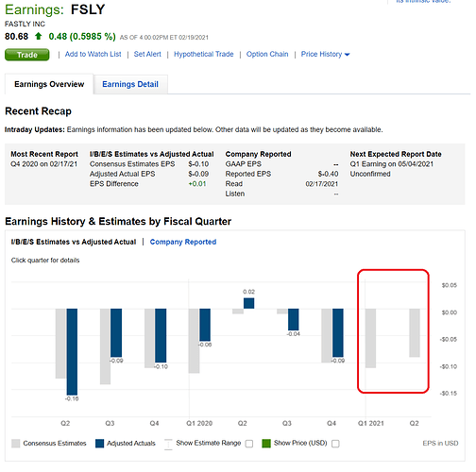Click the green Show Price legend icon
476x472 pixels.
[266, 444]
